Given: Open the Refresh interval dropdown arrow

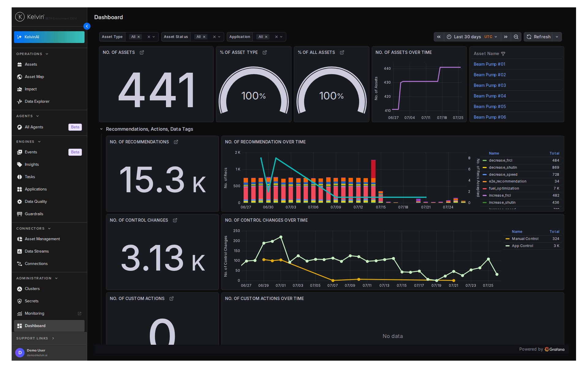Looking at the screenshot, I should [557, 37].
